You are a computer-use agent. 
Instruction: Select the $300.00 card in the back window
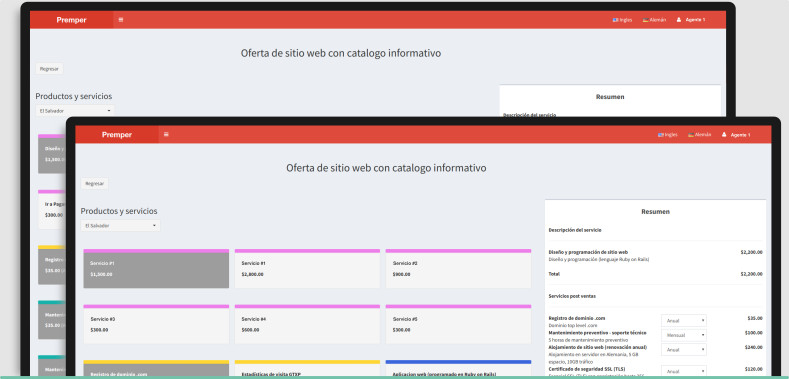52,209
